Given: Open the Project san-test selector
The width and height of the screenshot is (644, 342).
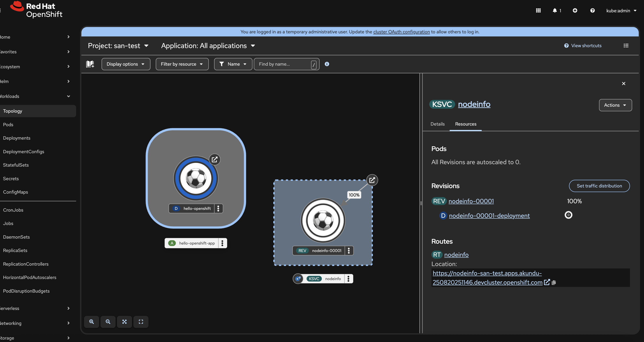Looking at the screenshot, I should pyautogui.click(x=118, y=46).
